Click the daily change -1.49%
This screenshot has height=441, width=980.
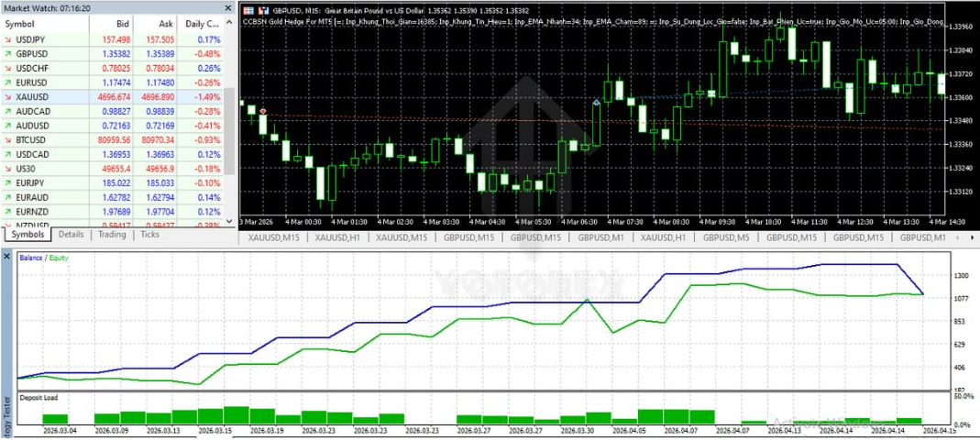(207, 97)
